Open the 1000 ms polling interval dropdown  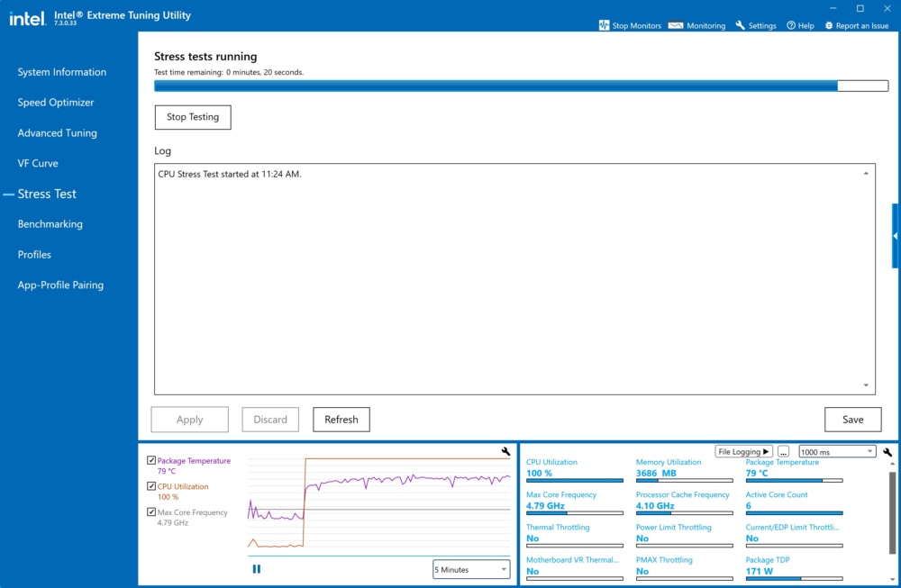[837, 452]
